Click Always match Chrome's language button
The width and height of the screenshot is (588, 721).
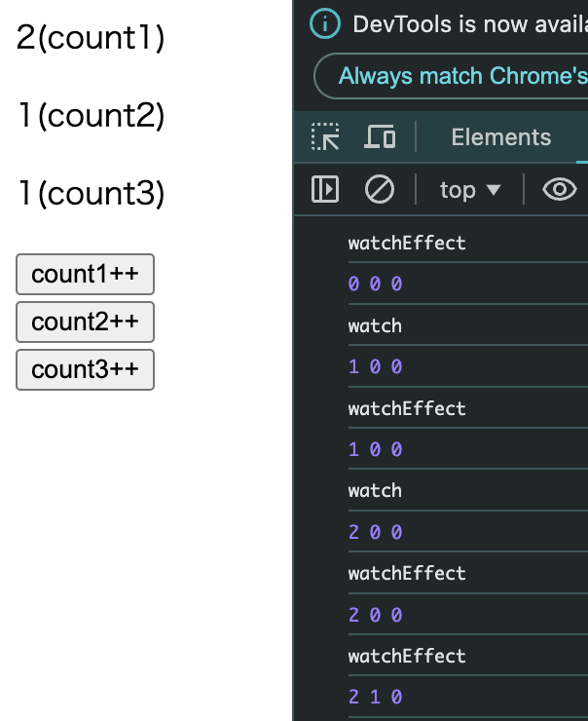(451, 76)
